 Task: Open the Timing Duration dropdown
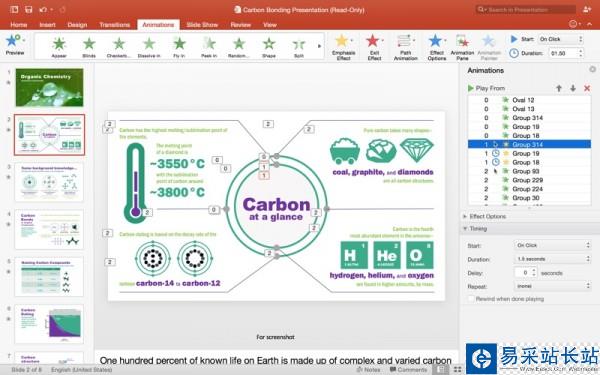pyautogui.click(x=553, y=259)
